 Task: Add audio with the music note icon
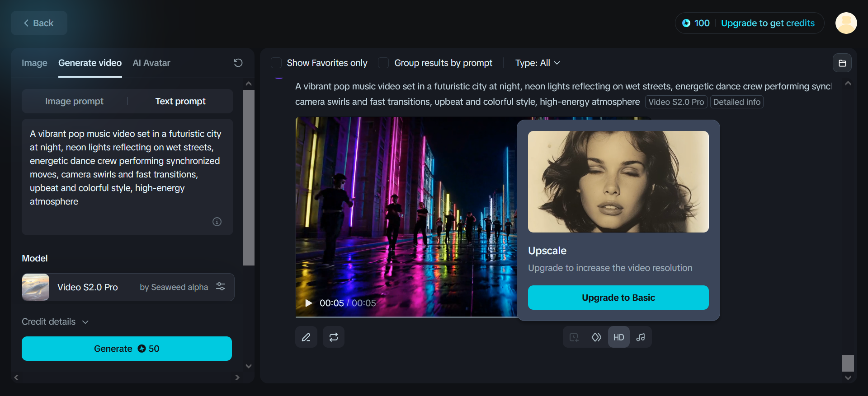point(641,337)
